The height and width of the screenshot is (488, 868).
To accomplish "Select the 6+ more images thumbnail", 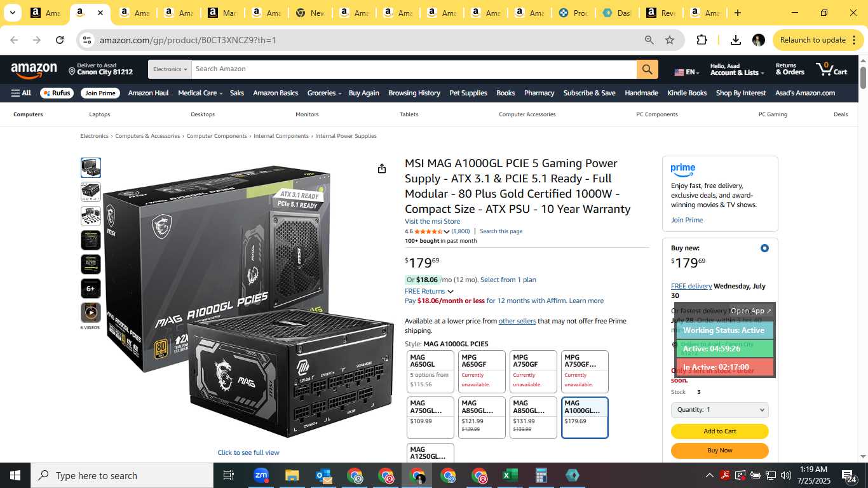I will coord(91,288).
